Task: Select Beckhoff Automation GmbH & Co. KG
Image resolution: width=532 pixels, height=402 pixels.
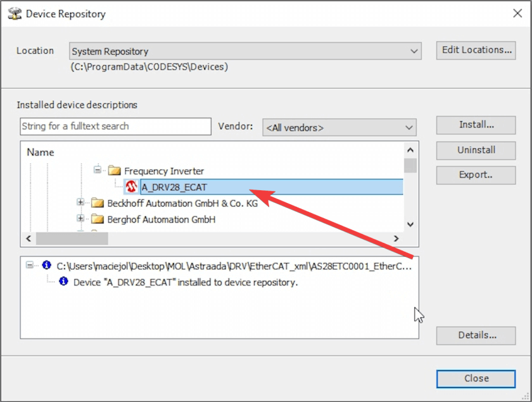Action: [x=182, y=204]
